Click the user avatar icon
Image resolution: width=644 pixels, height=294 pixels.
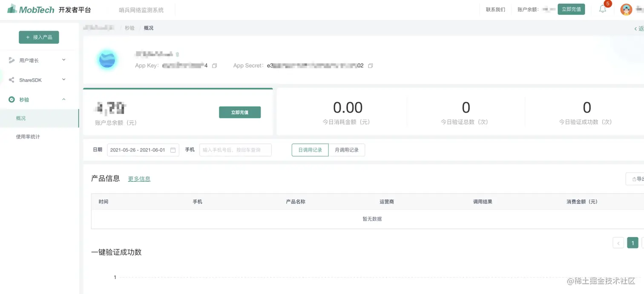point(626,9)
